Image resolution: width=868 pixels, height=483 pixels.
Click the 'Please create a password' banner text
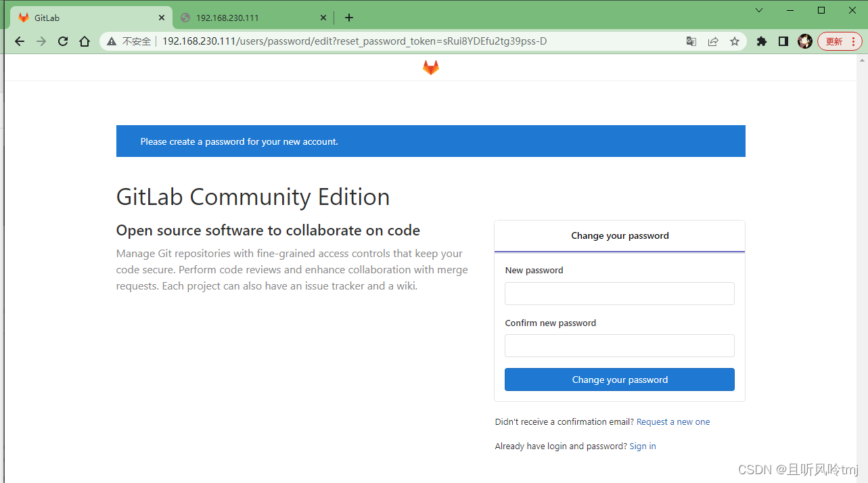[239, 141]
